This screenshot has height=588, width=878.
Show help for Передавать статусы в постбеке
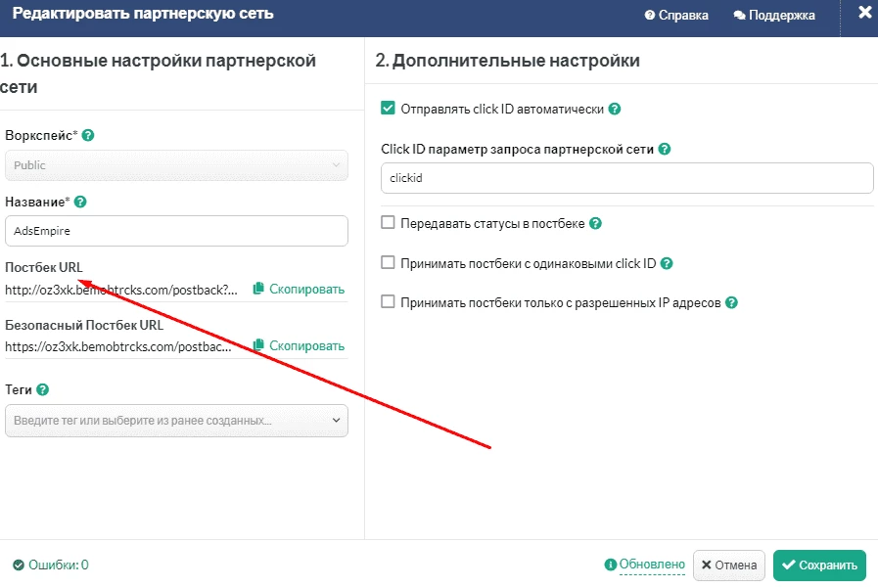coord(595,224)
